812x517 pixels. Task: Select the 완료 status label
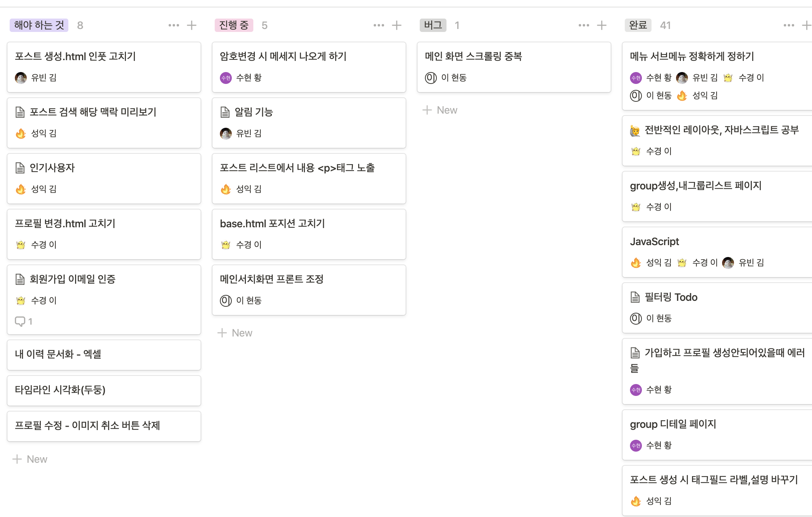[638, 25]
